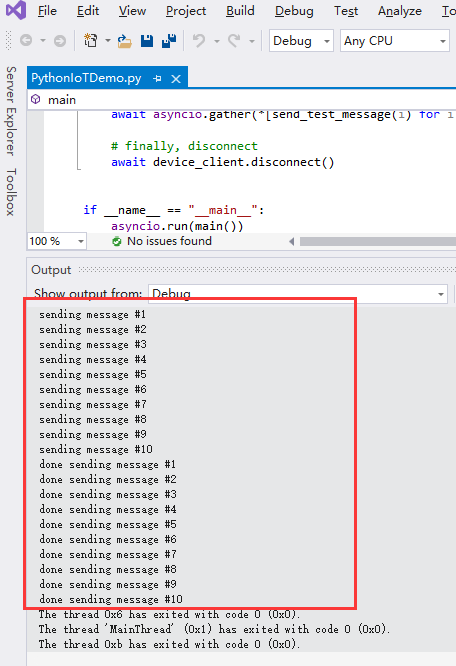This screenshot has height=666, width=456.
Task: Click the Undo icon
Action: (x=199, y=41)
